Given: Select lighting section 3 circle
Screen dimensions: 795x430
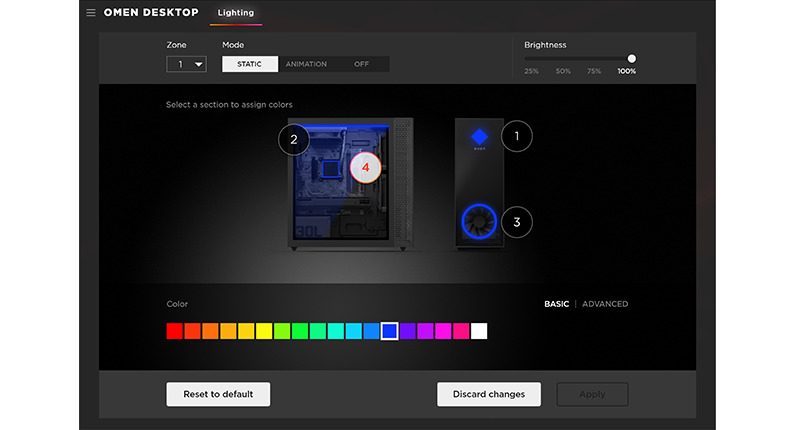Looking at the screenshot, I should [516, 222].
